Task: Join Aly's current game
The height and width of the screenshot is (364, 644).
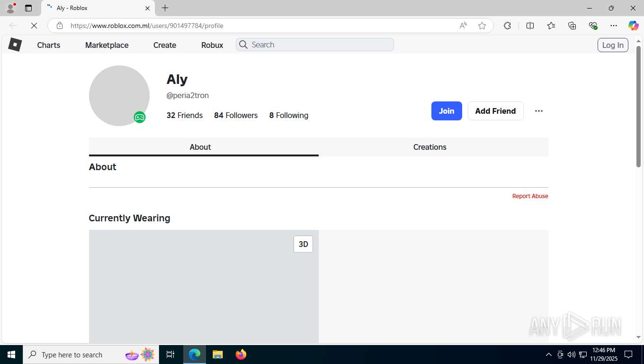Action: (x=447, y=111)
